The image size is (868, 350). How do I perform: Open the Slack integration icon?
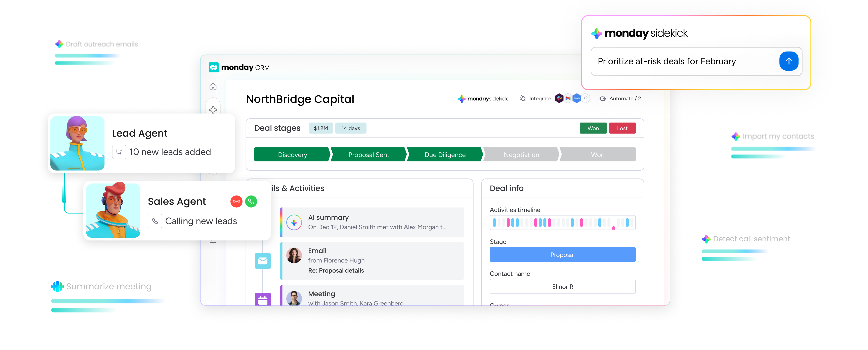[x=559, y=98]
